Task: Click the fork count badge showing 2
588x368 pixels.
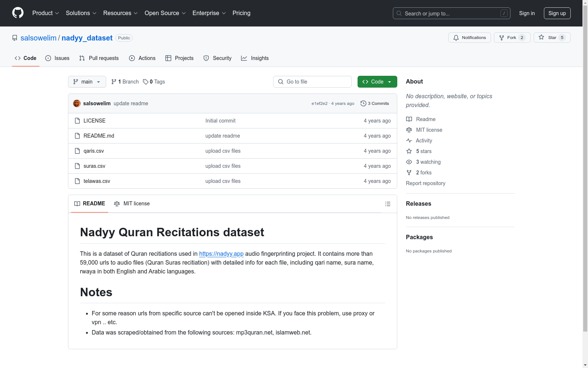Action: 522,38
